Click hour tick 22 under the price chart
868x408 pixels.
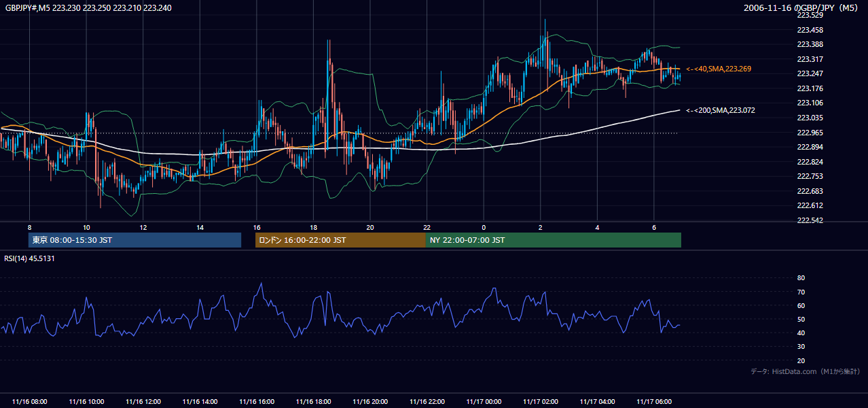(427, 226)
